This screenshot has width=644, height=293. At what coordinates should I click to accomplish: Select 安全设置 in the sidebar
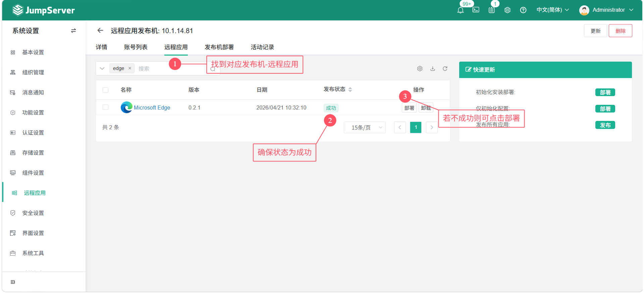[x=33, y=213]
